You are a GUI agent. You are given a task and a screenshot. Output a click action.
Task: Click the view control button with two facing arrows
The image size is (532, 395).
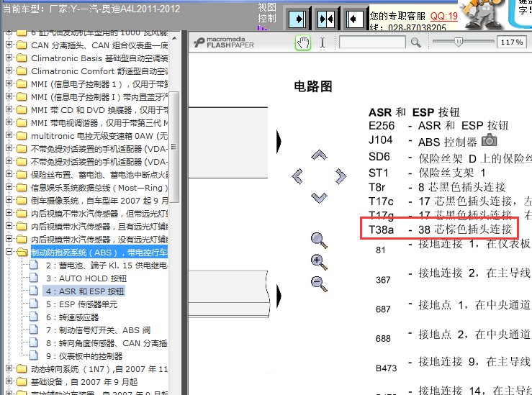[x=326, y=19]
